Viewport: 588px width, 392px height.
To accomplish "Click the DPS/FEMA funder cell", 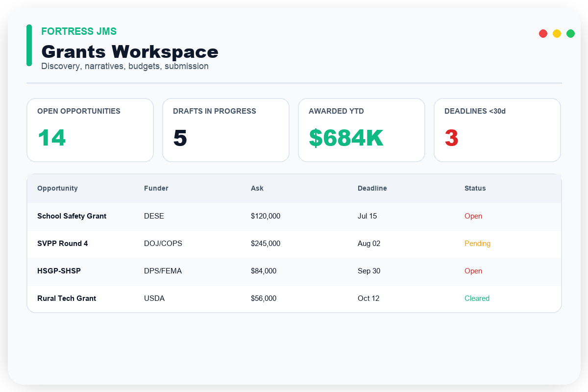I will pyautogui.click(x=163, y=271).
